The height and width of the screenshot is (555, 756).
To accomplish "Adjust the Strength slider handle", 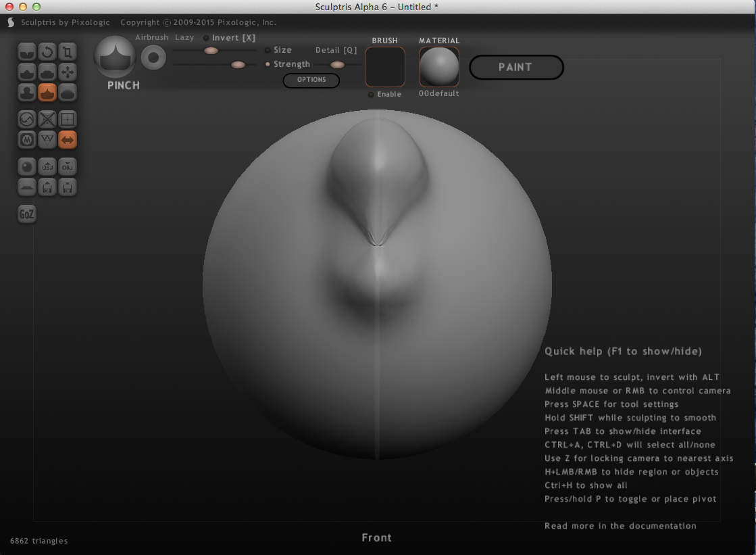I will tap(238, 65).
